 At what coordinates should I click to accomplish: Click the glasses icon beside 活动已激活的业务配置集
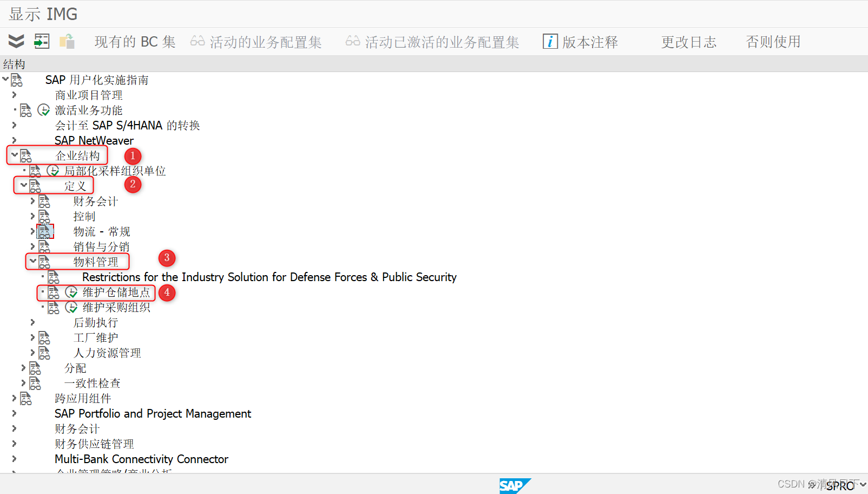(353, 41)
